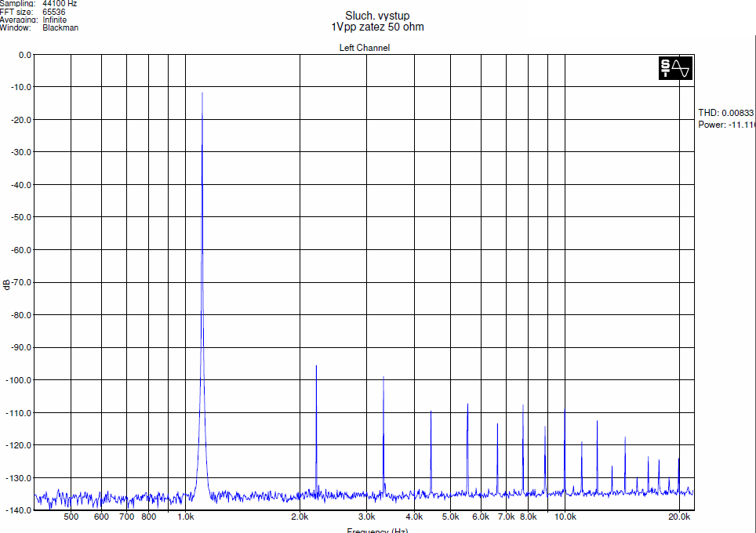Click the Averaging 'Infinite' value
The image size is (756, 533).
pos(54,20)
